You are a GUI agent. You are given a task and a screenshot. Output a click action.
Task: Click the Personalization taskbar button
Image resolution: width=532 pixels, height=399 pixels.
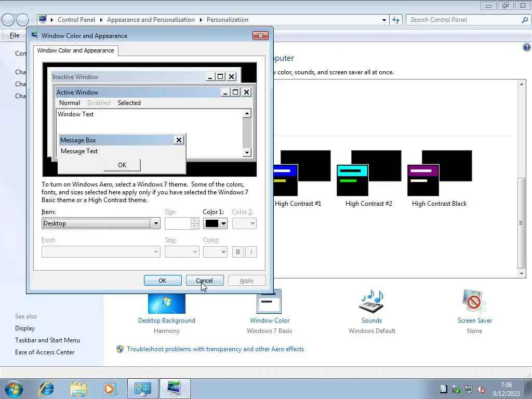click(175, 389)
